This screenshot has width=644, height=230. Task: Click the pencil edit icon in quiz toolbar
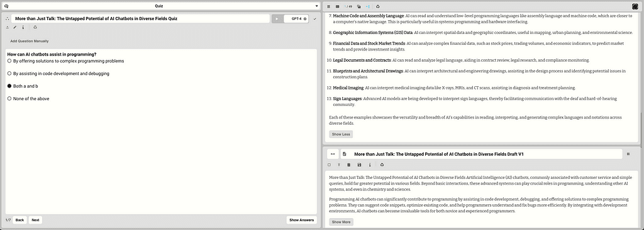click(15, 28)
